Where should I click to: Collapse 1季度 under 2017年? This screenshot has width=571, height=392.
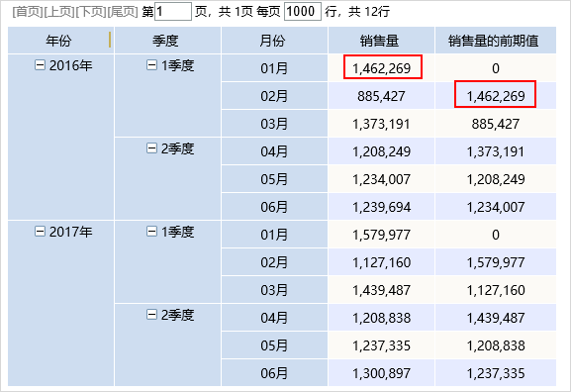[x=151, y=232]
